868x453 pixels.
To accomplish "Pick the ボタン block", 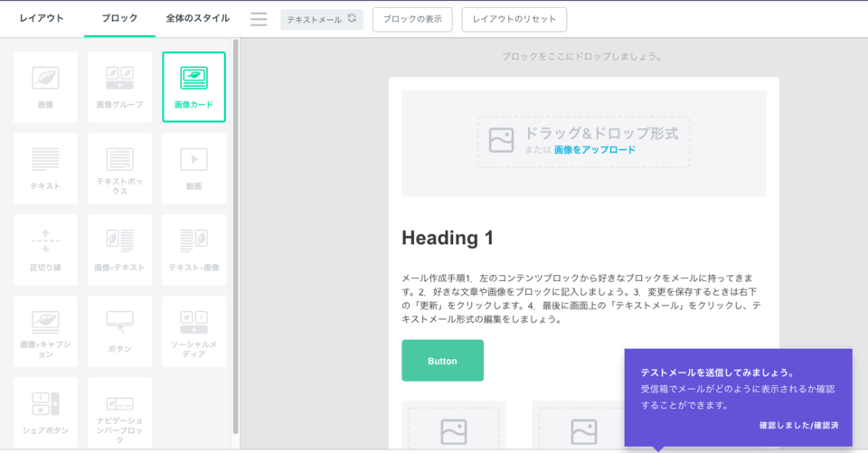I will coord(119,331).
